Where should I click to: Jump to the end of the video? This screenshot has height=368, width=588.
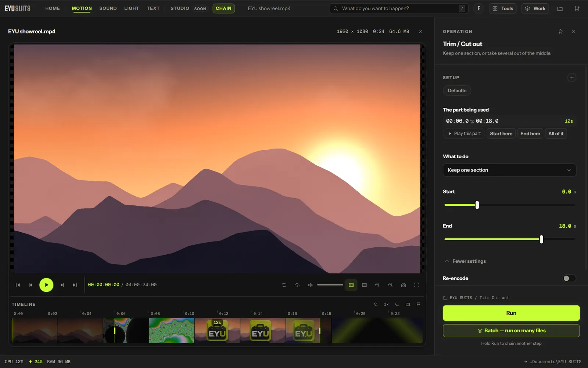[75, 285]
